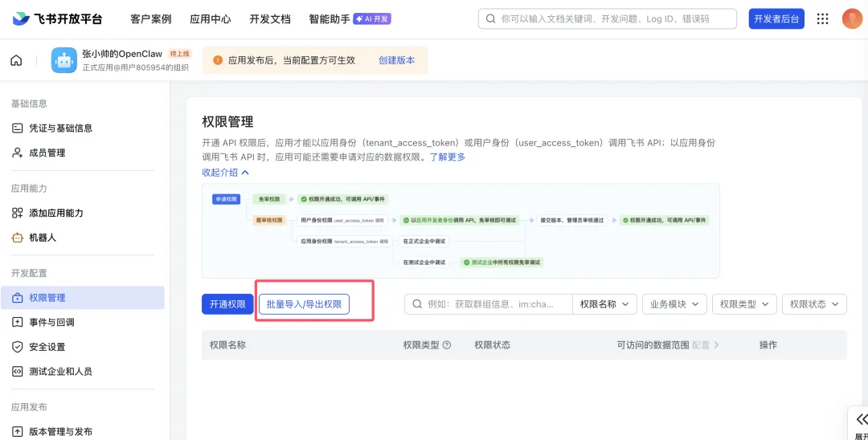Click the OpenClaw robot app icon
The width and height of the screenshot is (868, 440).
pos(64,60)
